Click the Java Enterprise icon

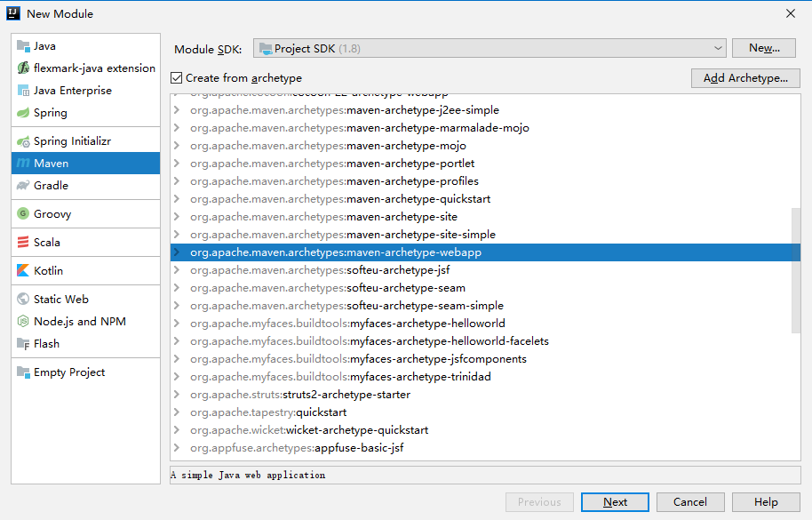23,91
